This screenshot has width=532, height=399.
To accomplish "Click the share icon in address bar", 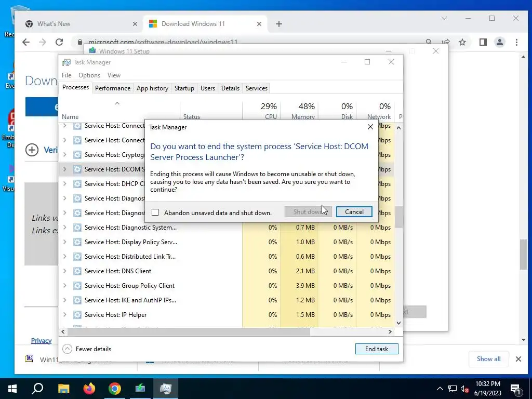I will coord(446,42).
